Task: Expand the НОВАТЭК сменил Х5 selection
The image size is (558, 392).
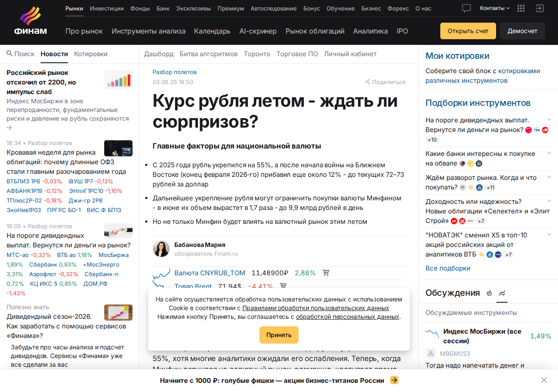Action: click(549, 234)
